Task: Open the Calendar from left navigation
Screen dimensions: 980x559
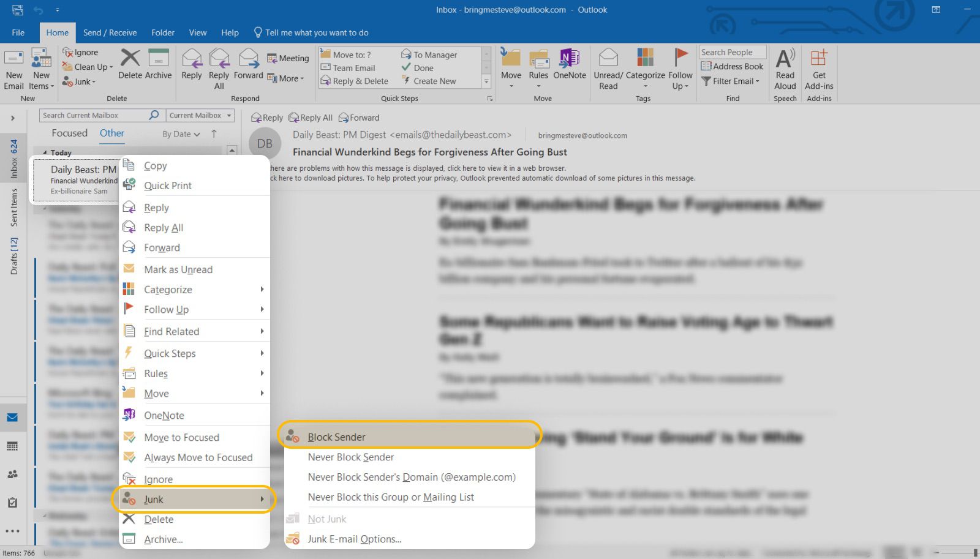Action: tap(13, 446)
